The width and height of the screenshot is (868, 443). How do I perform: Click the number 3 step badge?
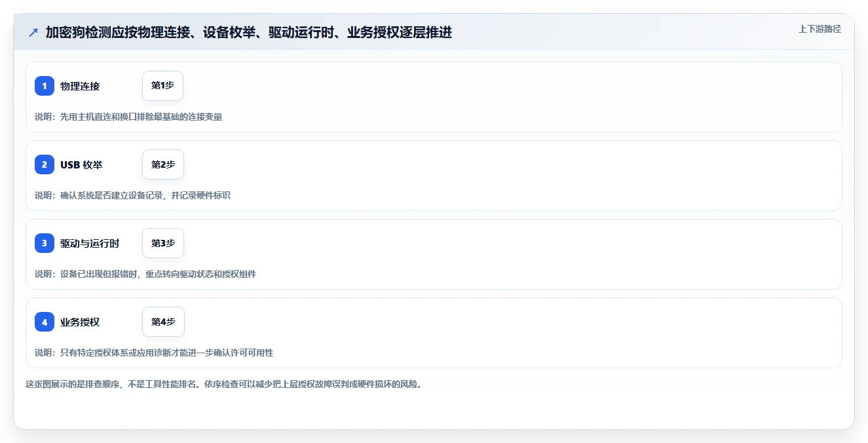[45, 243]
